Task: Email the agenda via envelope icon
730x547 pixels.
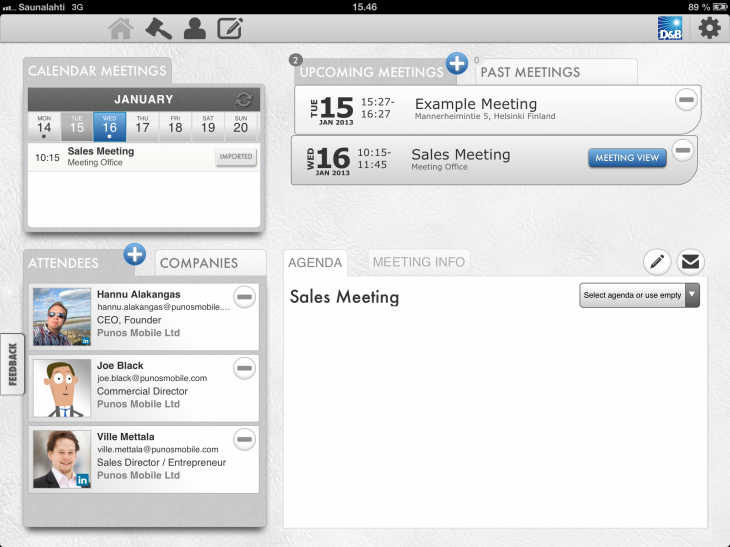Action: (690, 262)
